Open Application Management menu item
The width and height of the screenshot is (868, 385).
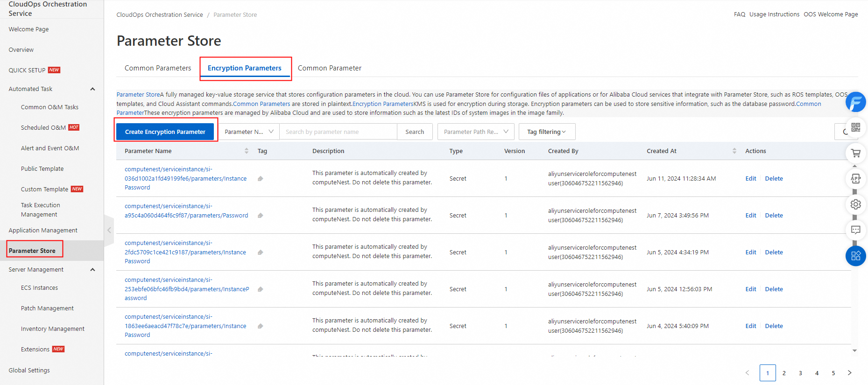[43, 231]
